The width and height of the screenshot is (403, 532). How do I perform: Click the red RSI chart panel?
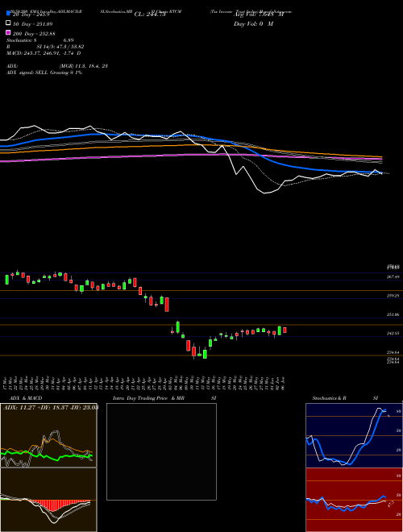(x=354, y=500)
